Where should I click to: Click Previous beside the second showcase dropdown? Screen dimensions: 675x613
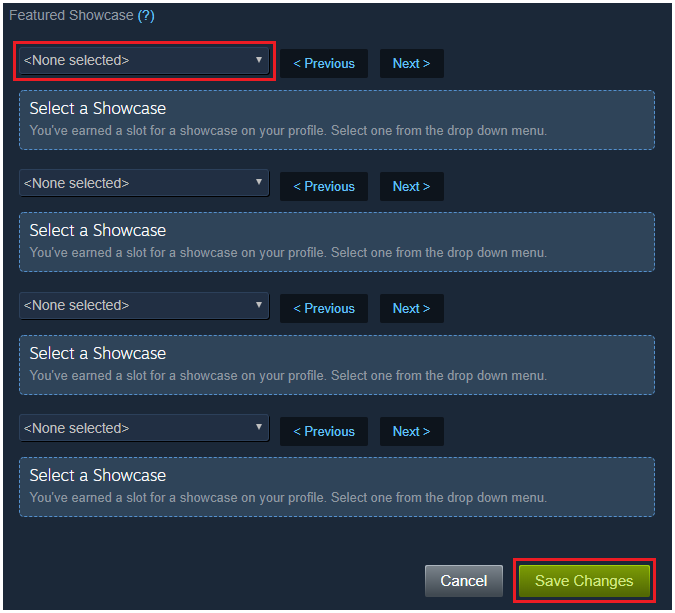click(x=324, y=186)
